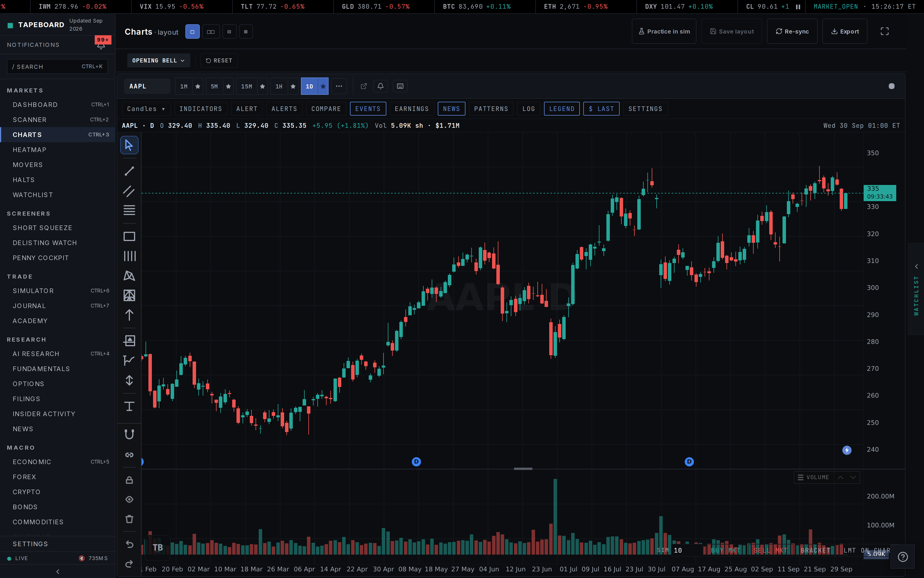Collapse the left sidebar
924x578 pixels.
[x=58, y=572]
